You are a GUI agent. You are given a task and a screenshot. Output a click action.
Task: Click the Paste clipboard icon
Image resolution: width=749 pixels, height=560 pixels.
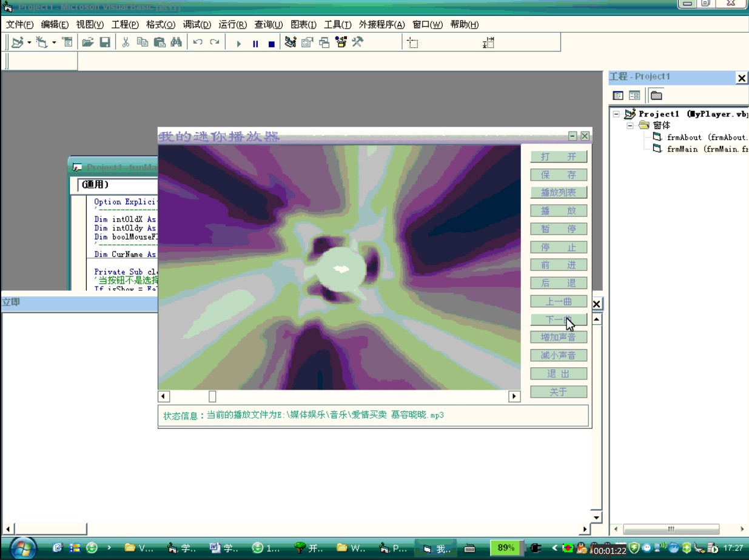pos(160,42)
